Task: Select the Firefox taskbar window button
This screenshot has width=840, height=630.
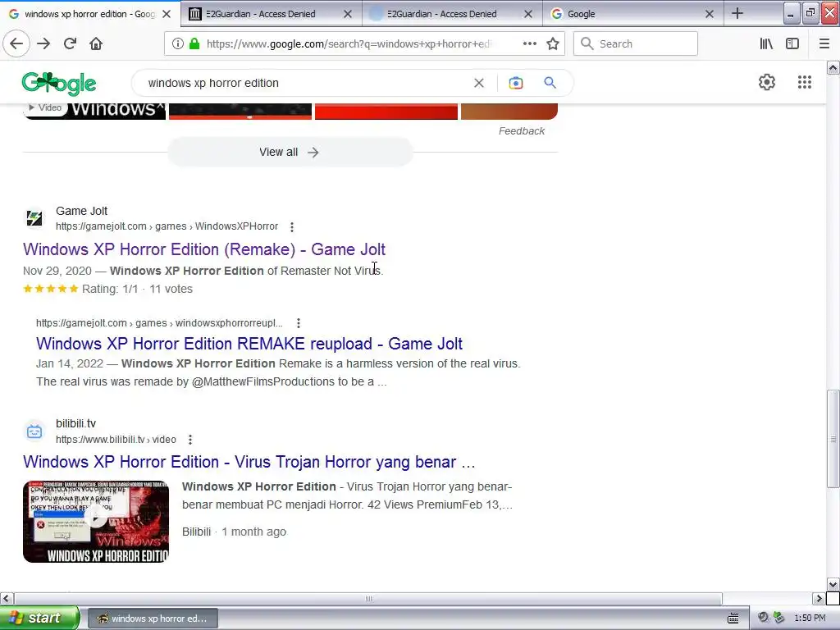Action: coord(152,619)
